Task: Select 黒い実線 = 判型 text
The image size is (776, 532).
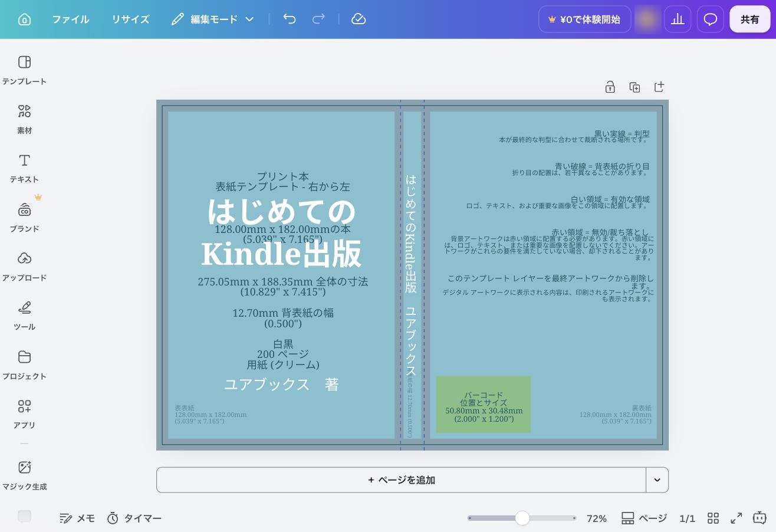Action: click(x=622, y=134)
